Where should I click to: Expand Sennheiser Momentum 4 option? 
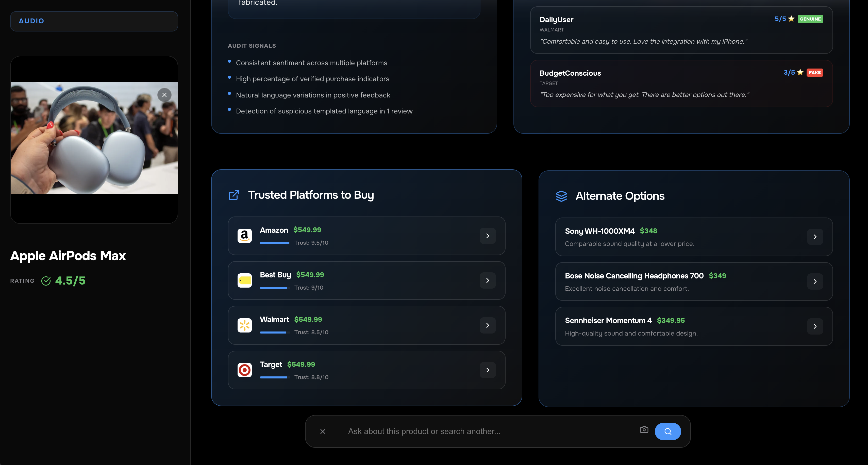(x=815, y=326)
